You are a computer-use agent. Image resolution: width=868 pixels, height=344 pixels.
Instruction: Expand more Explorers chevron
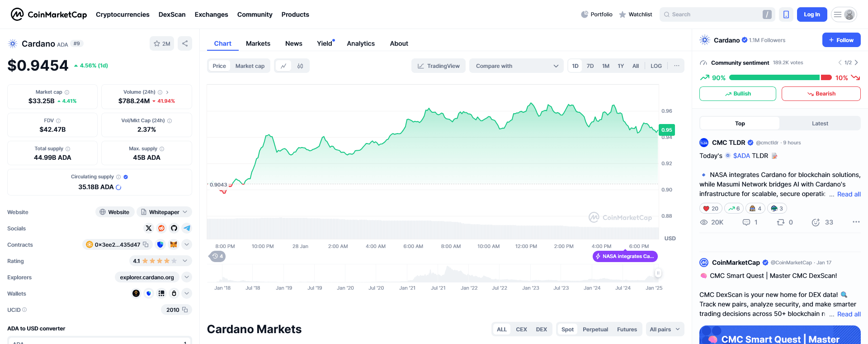[187, 277]
